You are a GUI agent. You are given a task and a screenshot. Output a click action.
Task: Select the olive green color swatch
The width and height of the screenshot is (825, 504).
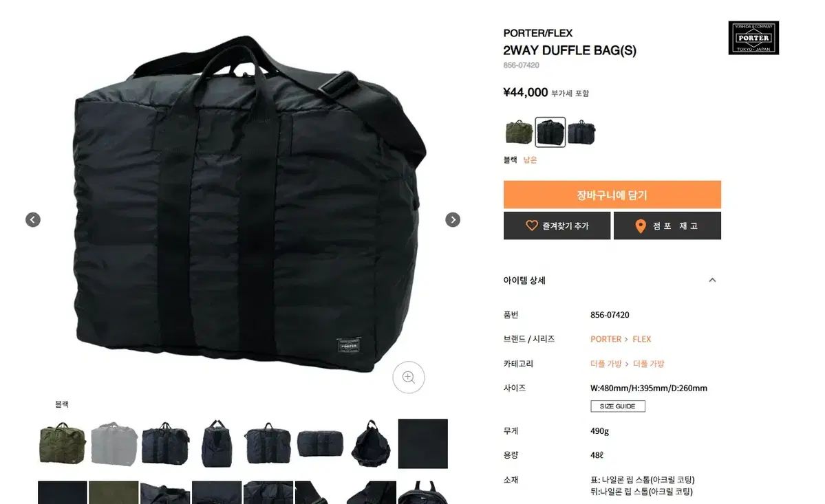pos(519,132)
